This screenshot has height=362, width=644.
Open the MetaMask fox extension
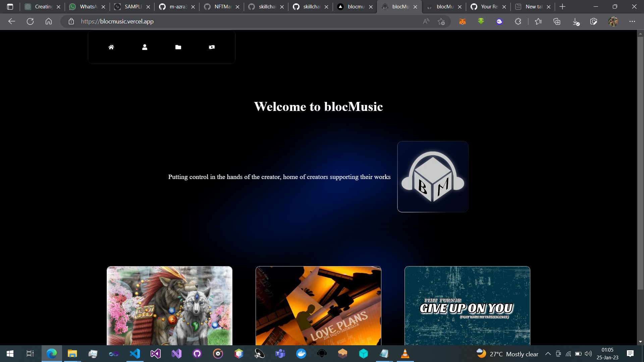click(462, 21)
